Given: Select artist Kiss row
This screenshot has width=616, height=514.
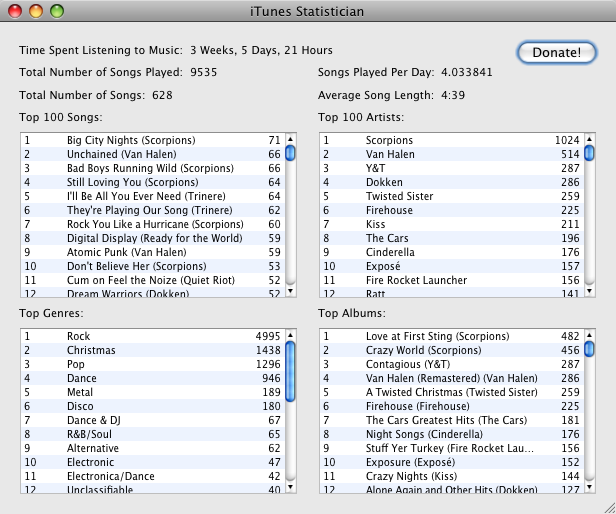Looking at the screenshot, I should click(x=452, y=224).
